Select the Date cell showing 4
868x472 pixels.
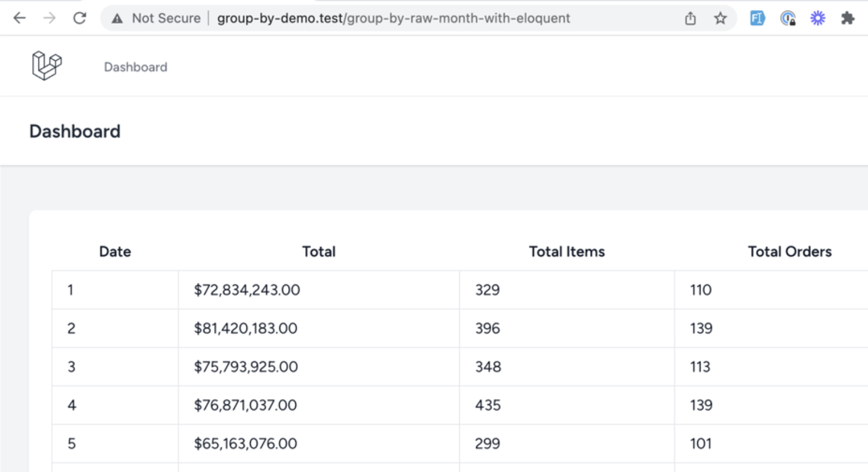(x=115, y=405)
